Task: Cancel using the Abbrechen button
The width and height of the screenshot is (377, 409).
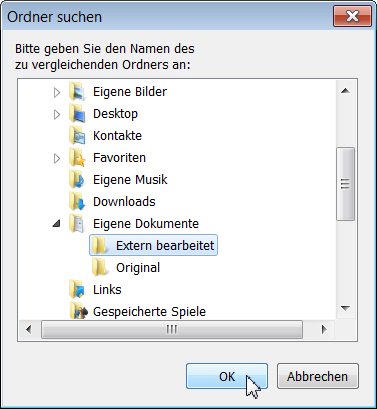Action: (x=318, y=376)
